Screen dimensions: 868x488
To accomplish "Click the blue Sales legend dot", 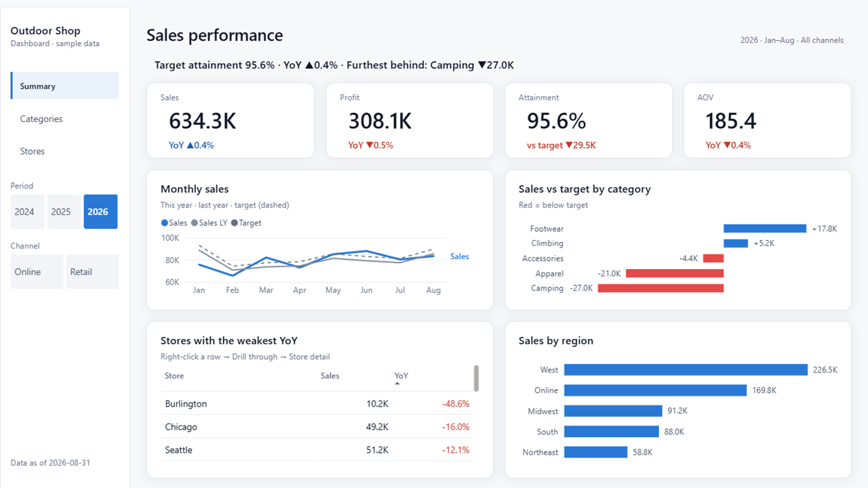I will click(164, 223).
